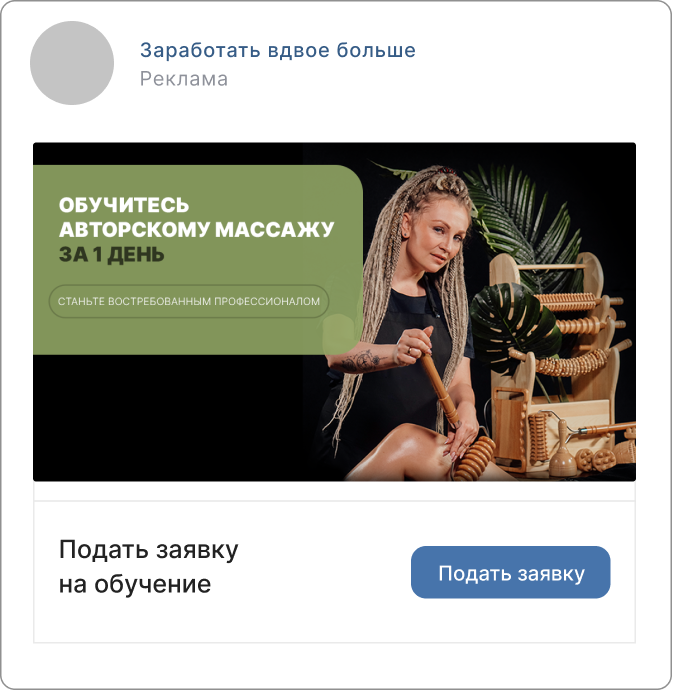The height and width of the screenshot is (690, 673).
Task: Click the 'Реклама' ad label
Action: click(184, 79)
